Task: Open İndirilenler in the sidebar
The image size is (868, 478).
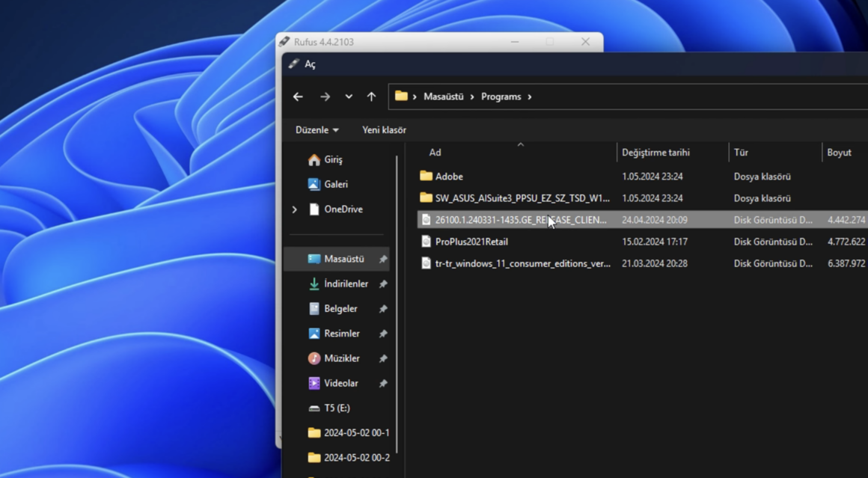Action: click(346, 284)
